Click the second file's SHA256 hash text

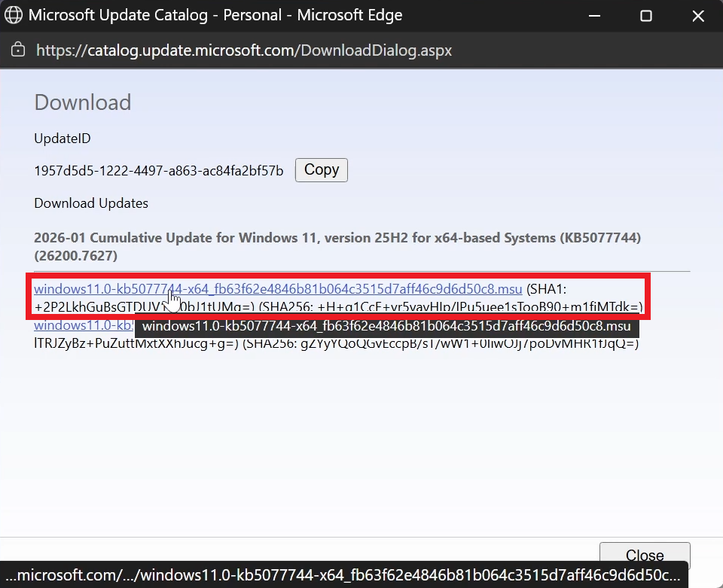(441, 344)
